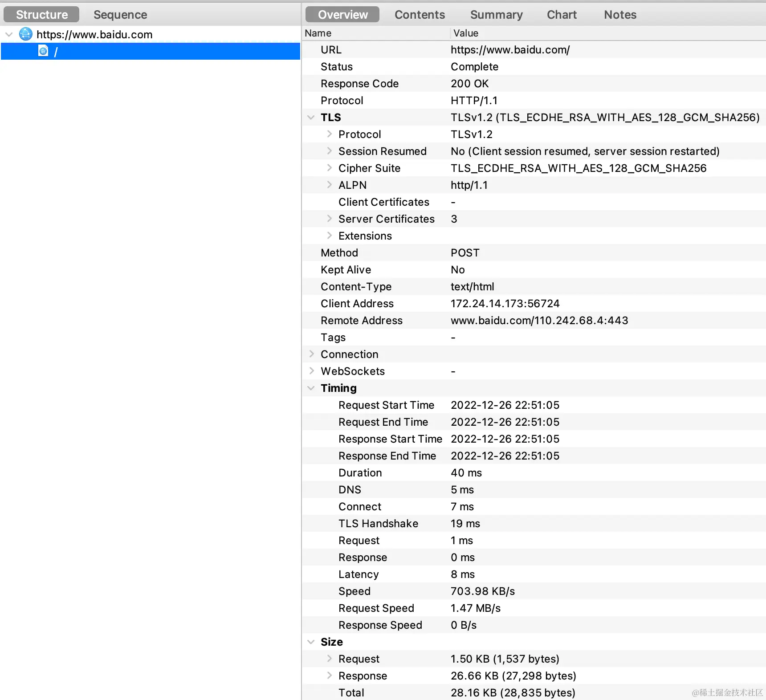Click the Value column header
The image size is (766, 700).
(608, 33)
